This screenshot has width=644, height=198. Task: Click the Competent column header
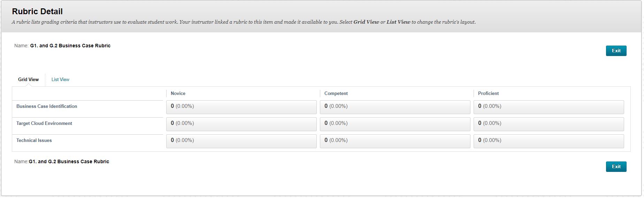point(336,94)
